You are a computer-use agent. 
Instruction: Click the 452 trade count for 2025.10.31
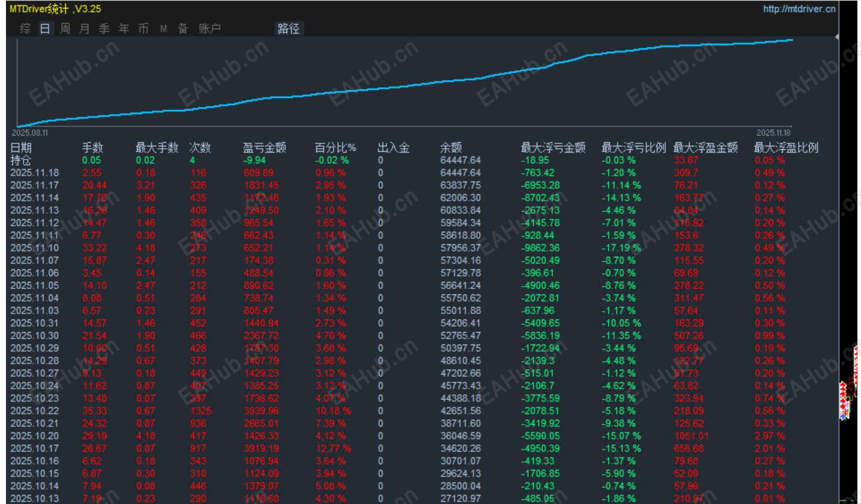(x=198, y=323)
